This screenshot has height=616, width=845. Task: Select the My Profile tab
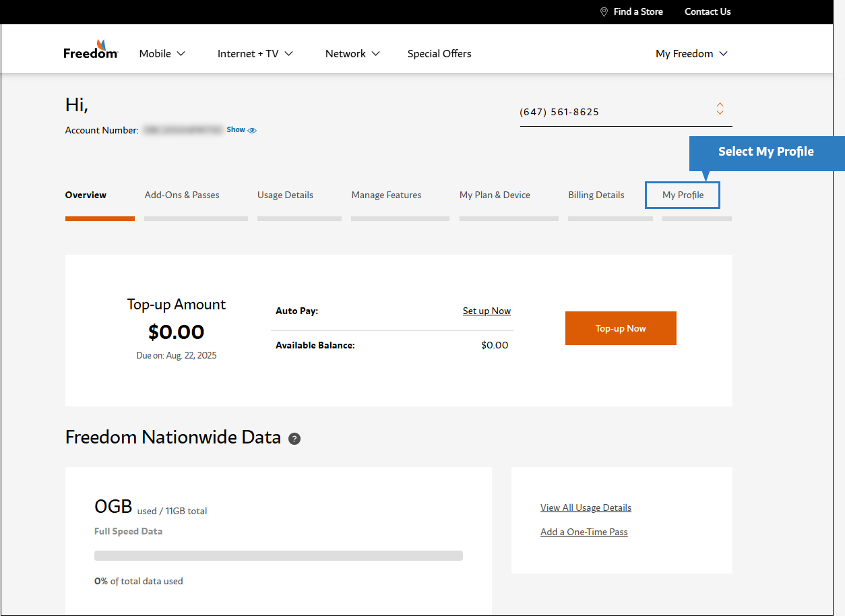pos(683,195)
